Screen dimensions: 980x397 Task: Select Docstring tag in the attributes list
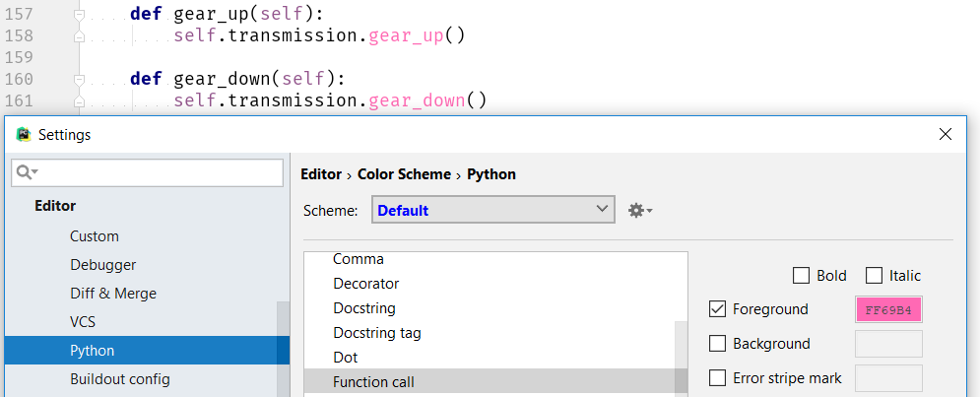coord(377,333)
